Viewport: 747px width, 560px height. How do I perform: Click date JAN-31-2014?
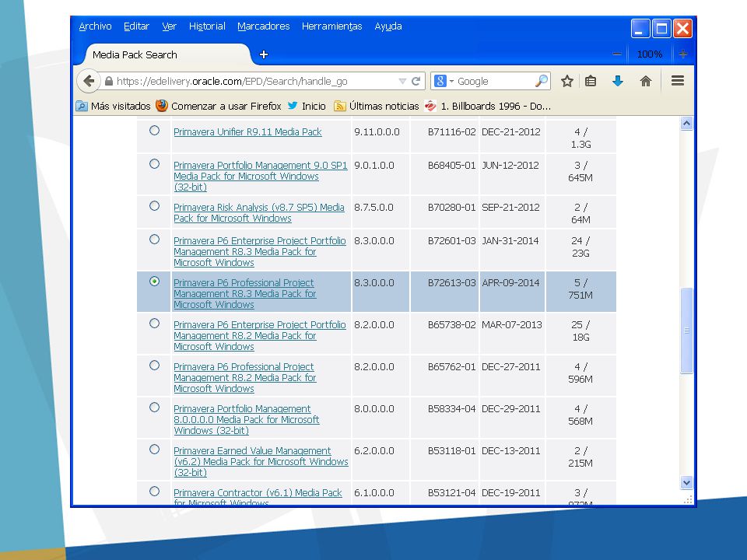pyautogui.click(x=510, y=241)
